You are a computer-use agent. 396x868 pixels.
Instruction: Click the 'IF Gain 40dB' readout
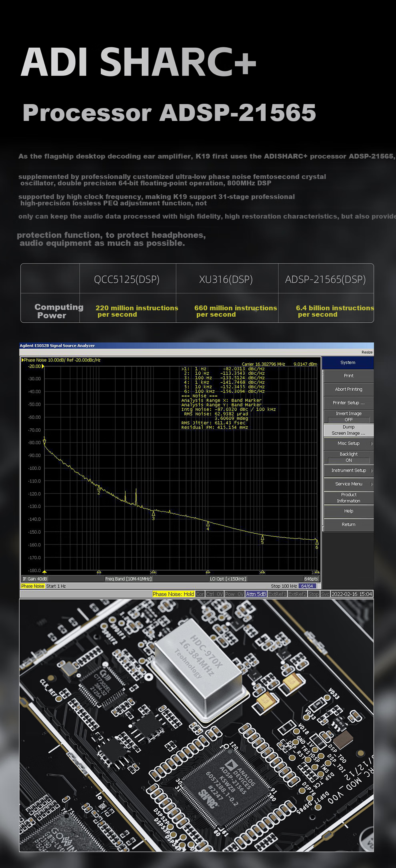coord(35,579)
